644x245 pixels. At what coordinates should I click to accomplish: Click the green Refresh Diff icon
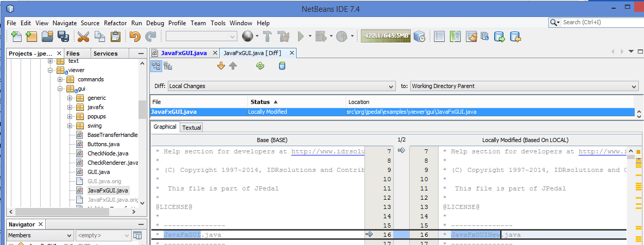[x=260, y=66]
